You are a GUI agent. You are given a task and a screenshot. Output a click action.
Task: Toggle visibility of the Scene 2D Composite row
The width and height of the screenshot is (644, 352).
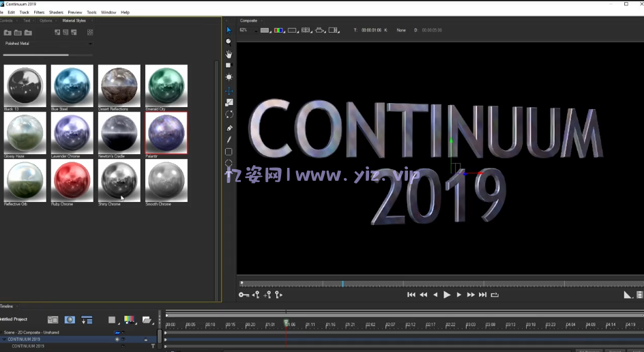point(123,333)
